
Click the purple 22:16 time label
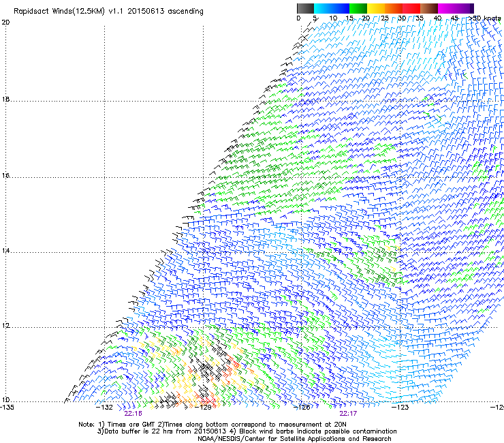tap(133, 413)
